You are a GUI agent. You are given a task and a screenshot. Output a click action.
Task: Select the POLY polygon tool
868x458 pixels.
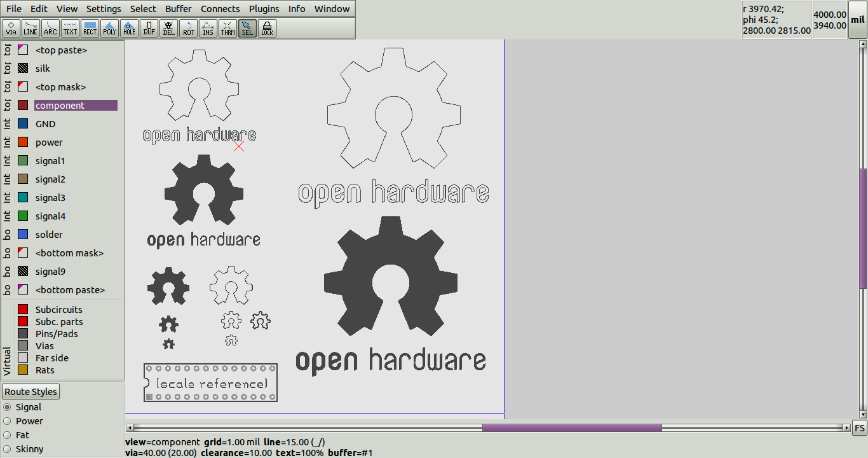[109, 28]
